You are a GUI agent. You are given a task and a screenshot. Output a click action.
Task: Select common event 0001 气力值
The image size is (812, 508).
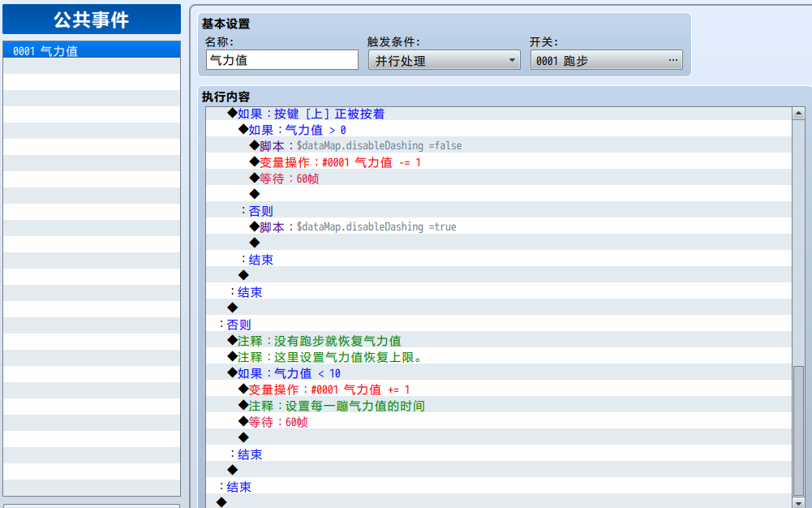[x=92, y=51]
